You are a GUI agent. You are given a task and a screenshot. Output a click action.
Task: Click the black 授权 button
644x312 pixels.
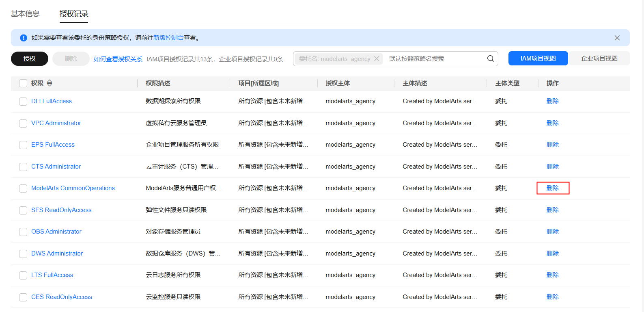click(30, 58)
